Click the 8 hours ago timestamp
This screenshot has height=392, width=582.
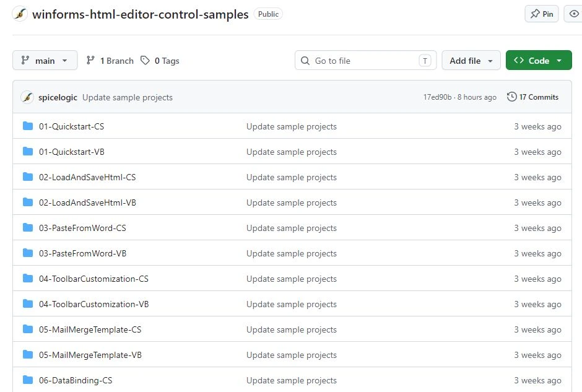(x=477, y=97)
